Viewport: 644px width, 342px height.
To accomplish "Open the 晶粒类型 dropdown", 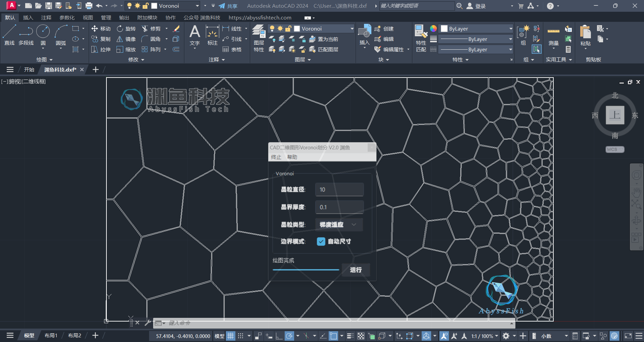I will [339, 225].
